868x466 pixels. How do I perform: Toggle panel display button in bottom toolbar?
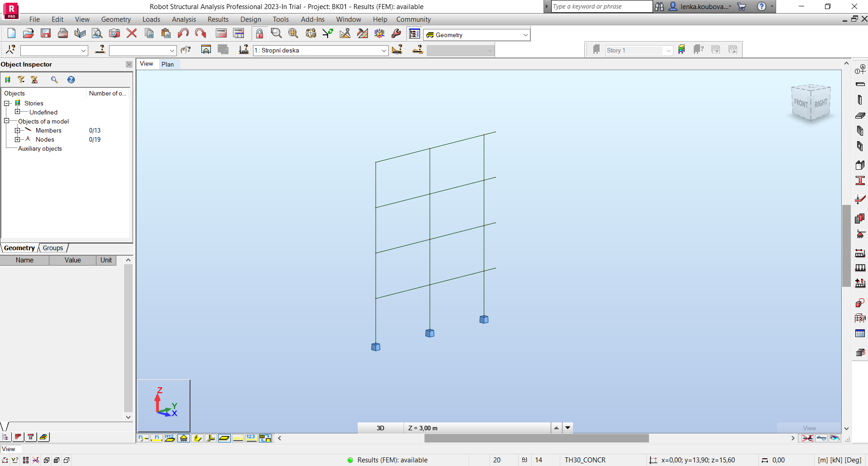pos(224,438)
